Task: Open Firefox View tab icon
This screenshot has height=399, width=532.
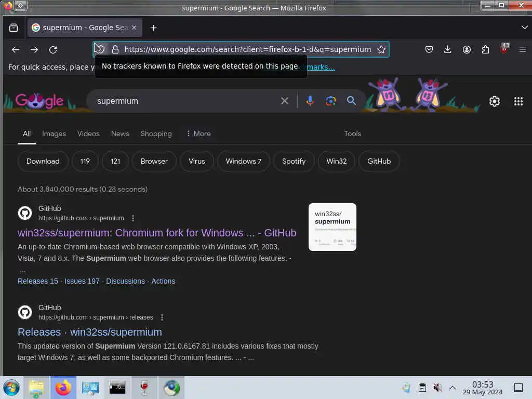Action: (14, 28)
